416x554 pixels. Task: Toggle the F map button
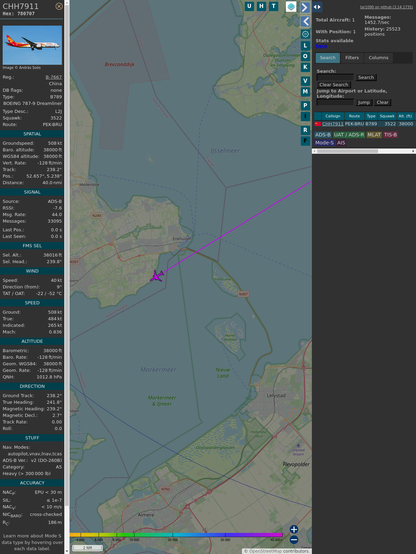(x=305, y=141)
